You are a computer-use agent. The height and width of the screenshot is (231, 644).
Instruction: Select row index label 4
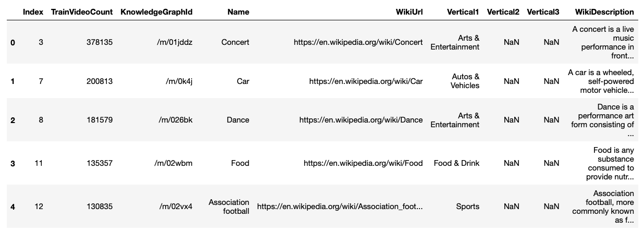tap(13, 207)
